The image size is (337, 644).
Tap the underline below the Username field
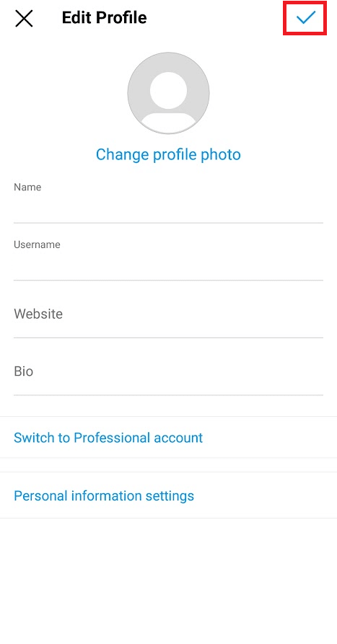point(169,280)
